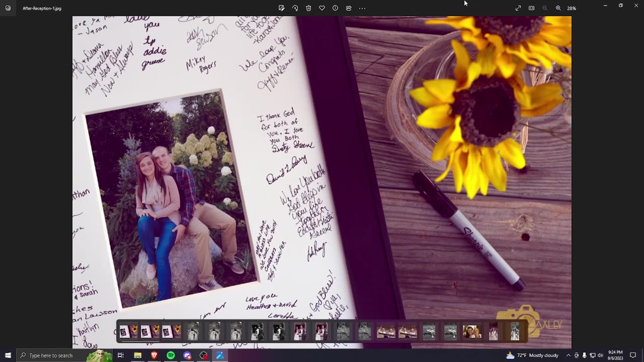Click the zoom out magnifier icon
644x362 pixels.
click(545, 8)
